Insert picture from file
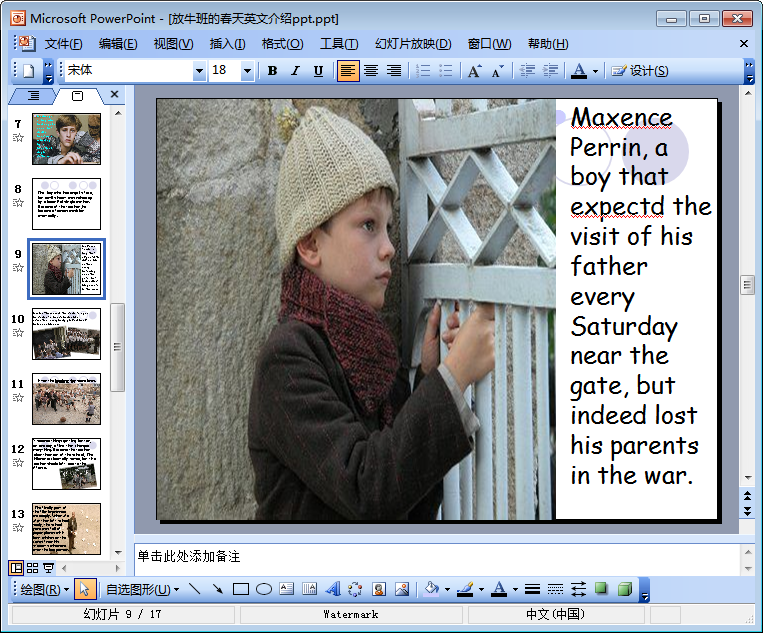 point(402,589)
